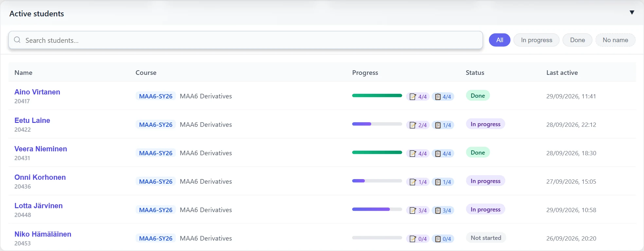Filter by Done students
Viewport: 644px width, 251px height.
pyautogui.click(x=577, y=40)
